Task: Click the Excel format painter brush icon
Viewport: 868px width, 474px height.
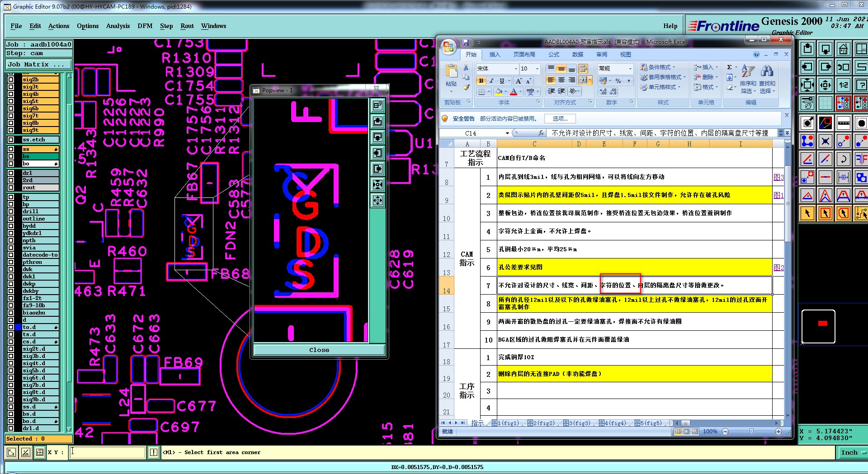Action: click(x=466, y=88)
